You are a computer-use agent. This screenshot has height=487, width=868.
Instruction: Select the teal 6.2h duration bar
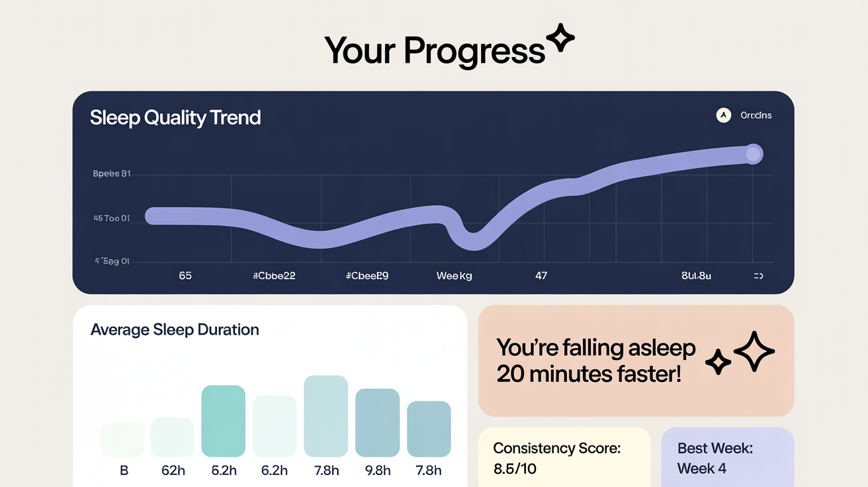pyautogui.click(x=223, y=421)
